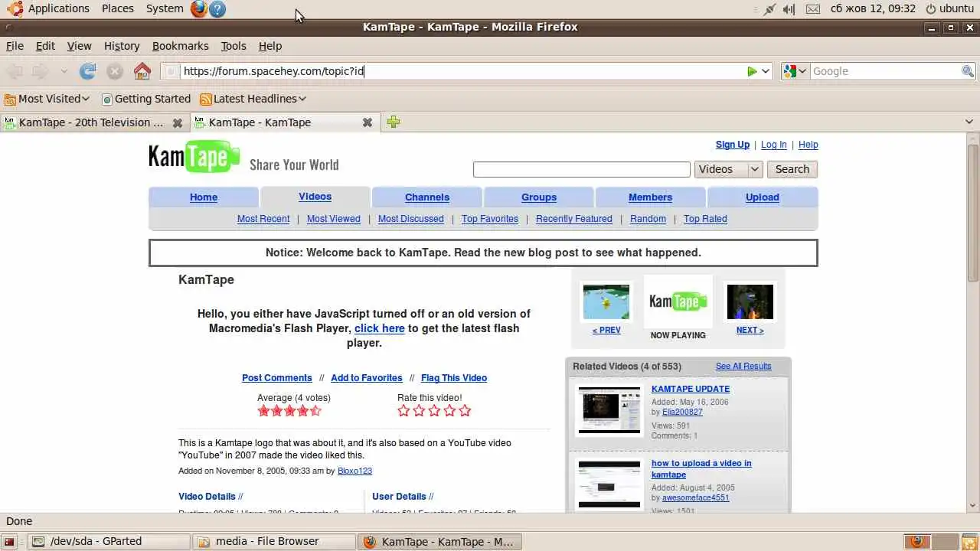Open the Bookmarks menu
The width and height of the screenshot is (980, 551).
[x=181, y=46]
